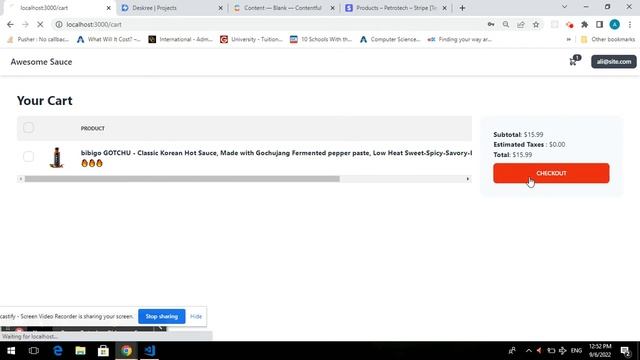The image size is (640, 360).
Task: Hide the screen sharing notice
Action: (196, 316)
